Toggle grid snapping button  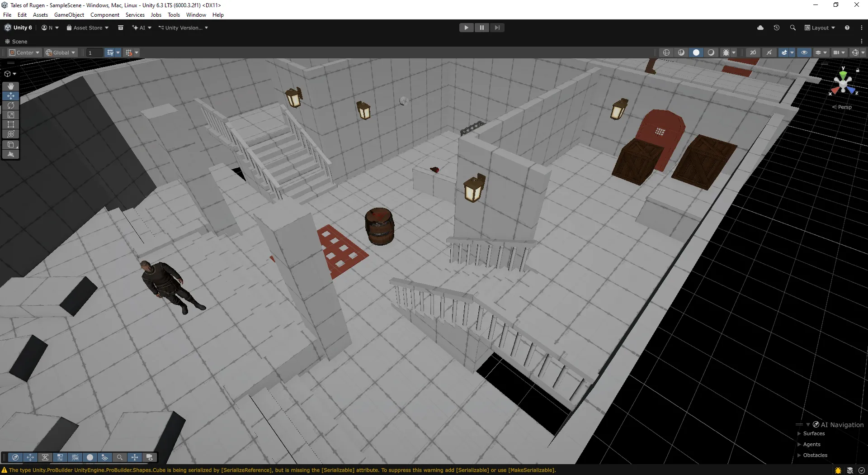pos(110,52)
